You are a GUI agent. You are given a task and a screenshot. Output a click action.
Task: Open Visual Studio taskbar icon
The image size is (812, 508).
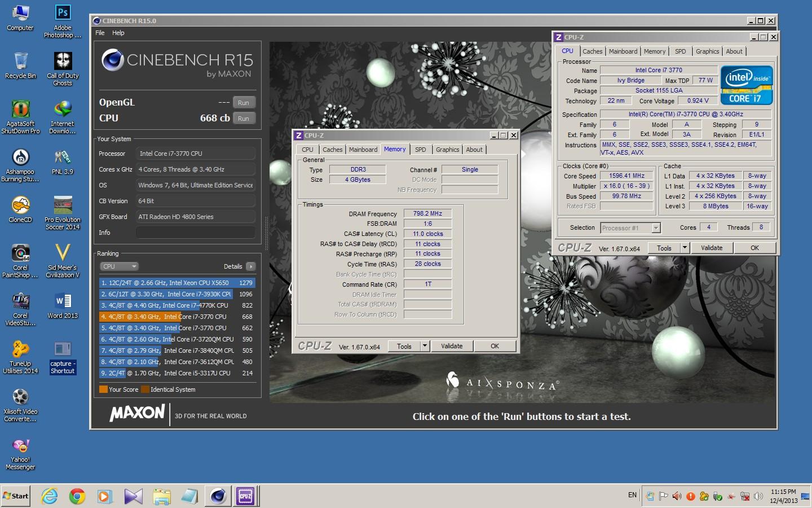(134, 496)
